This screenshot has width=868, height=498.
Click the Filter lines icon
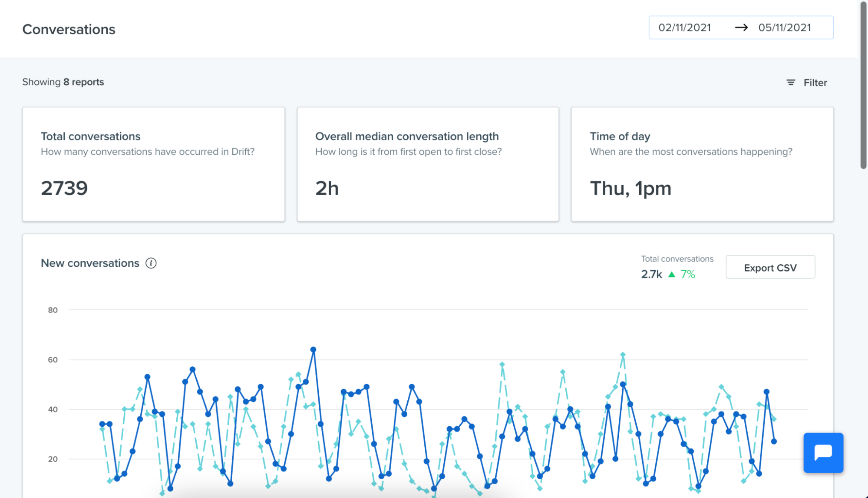point(791,83)
